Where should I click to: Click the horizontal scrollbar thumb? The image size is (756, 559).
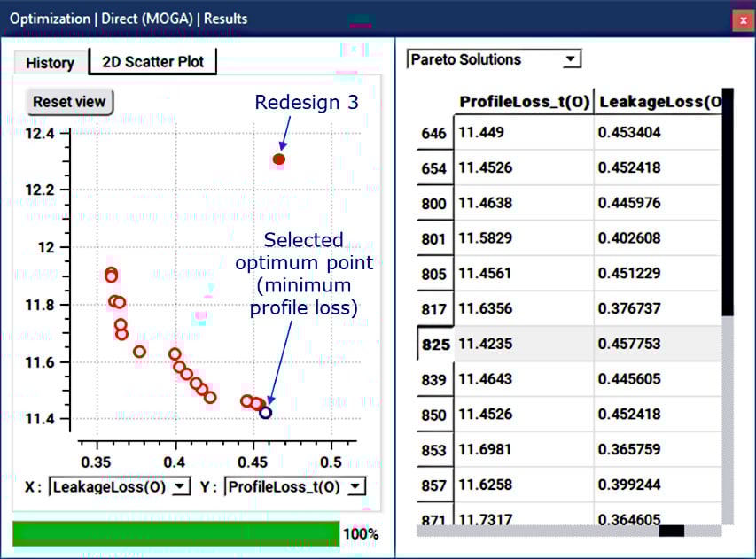point(672,531)
